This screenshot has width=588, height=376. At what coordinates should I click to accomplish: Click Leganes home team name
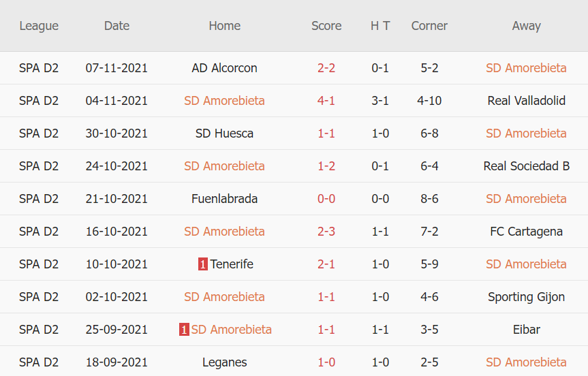(224, 362)
